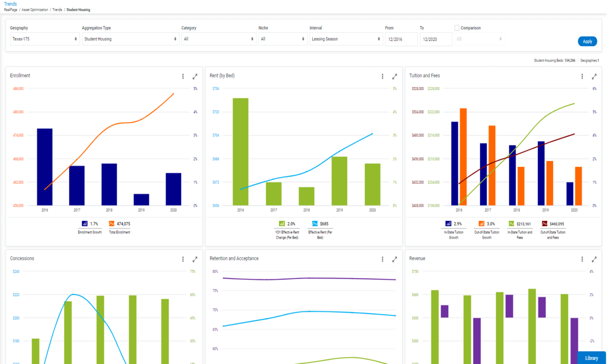Screen dimensions: 607x364
Task: Click the To date field
Action: [x=436, y=39]
